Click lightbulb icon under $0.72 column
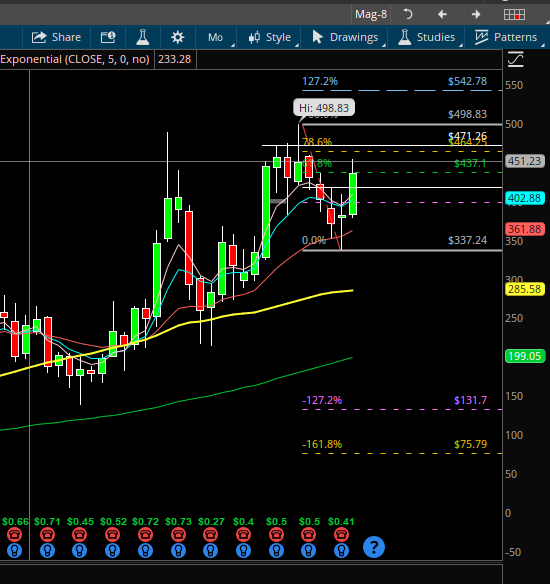Screen dimensions: 550x584 tap(146, 550)
